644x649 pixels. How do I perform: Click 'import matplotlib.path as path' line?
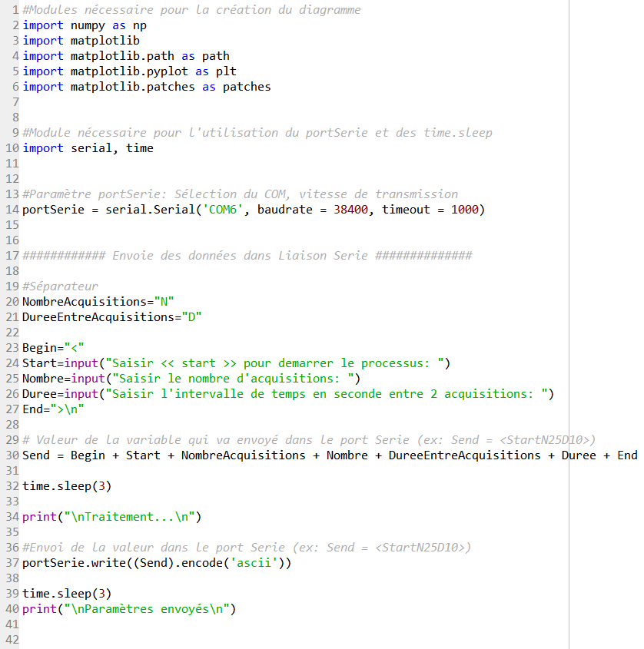coord(126,56)
